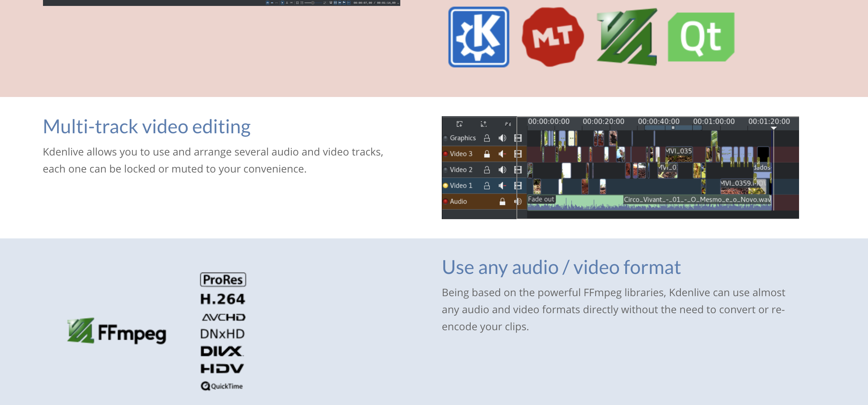
Task: Click the timeline playhead marker
Action: (773, 128)
